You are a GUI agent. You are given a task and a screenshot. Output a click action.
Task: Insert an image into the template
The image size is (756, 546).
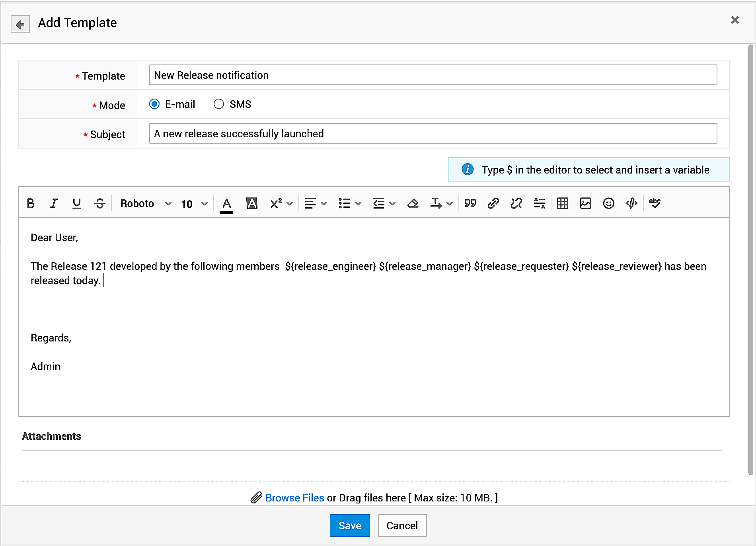[x=585, y=203]
